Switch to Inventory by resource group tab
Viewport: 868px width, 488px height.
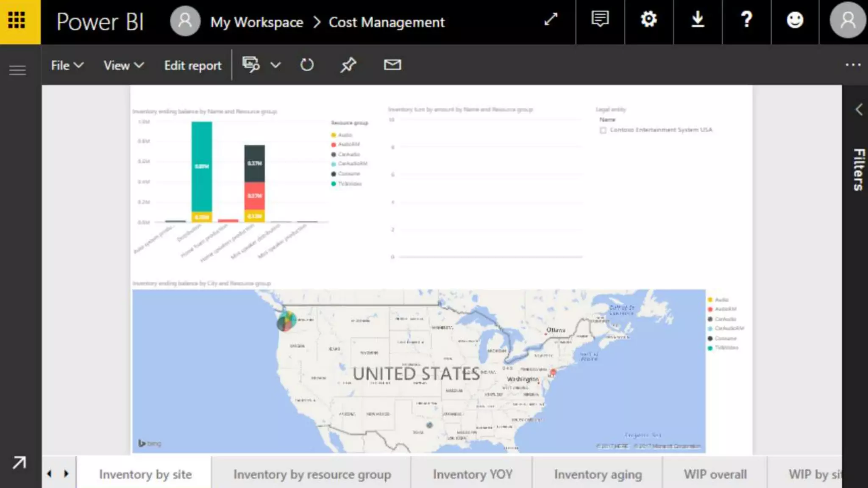pos(312,474)
